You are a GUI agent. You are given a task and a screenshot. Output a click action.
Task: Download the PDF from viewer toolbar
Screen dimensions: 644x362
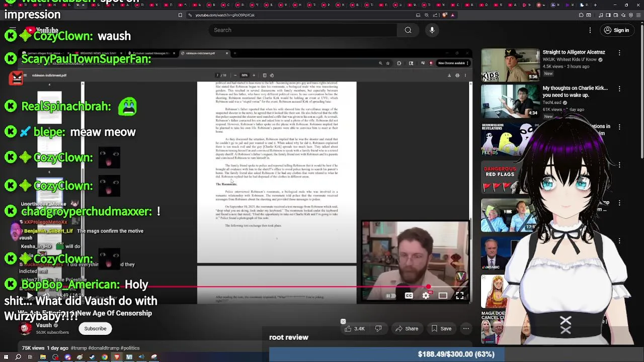(449, 75)
